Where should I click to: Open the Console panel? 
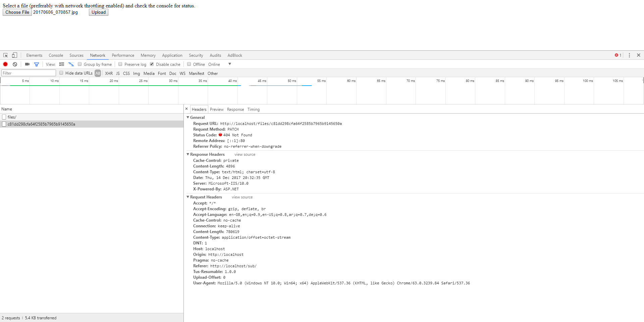click(56, 55)
